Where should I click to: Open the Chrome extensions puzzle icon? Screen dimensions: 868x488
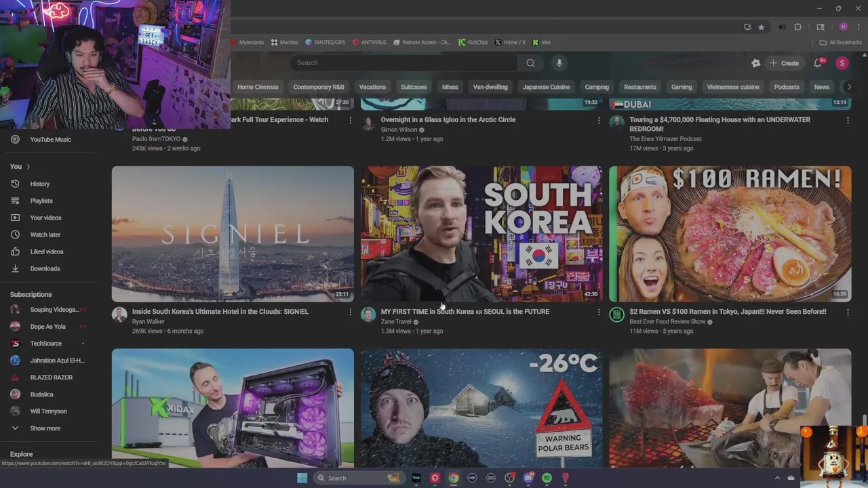pos(798,27)
